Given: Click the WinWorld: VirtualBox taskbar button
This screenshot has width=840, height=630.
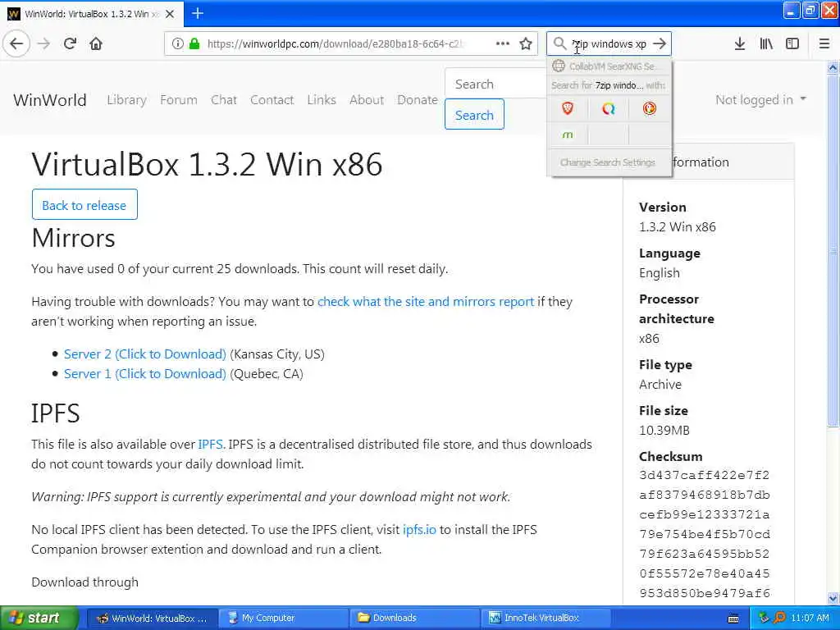Looking at the screenshot, I should 152,619.
